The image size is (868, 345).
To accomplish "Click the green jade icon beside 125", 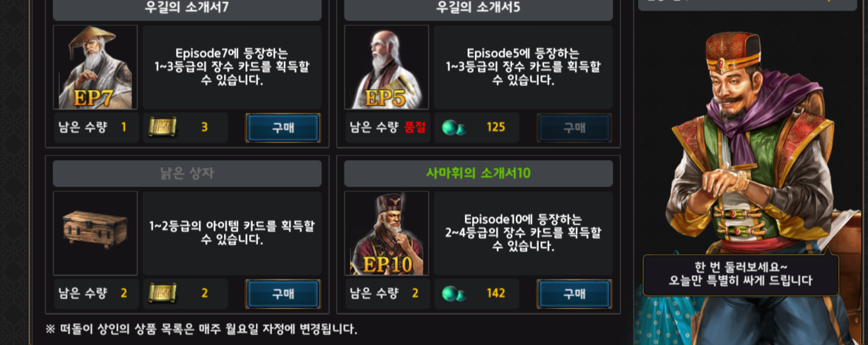I will (x=454, y=128).
